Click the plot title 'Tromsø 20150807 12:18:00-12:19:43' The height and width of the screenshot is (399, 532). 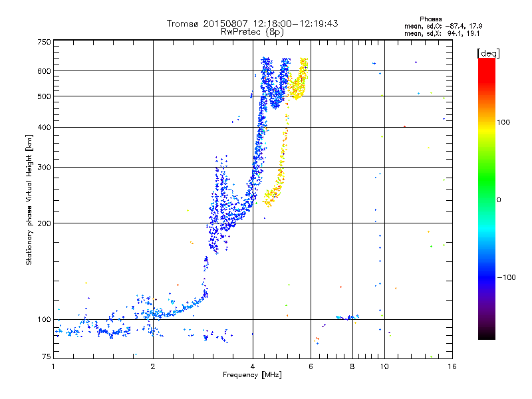(x=252, y=23)
